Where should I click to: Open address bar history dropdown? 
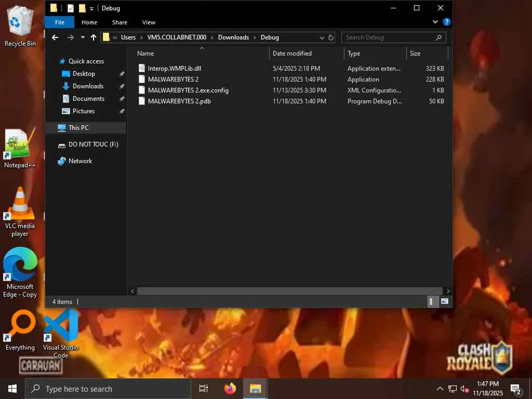click(322, 37)
